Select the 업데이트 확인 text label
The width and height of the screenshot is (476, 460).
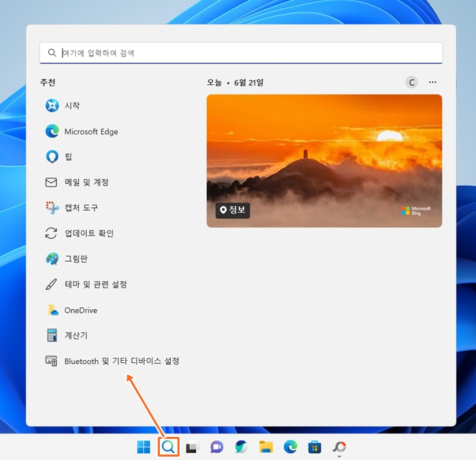pyautogui.click(x=89, y=233)
